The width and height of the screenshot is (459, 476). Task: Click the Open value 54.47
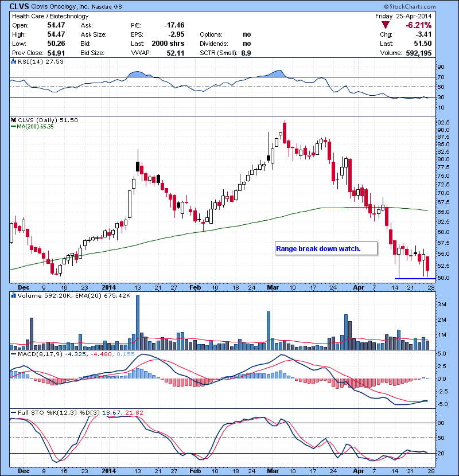[x=56, y=25]
